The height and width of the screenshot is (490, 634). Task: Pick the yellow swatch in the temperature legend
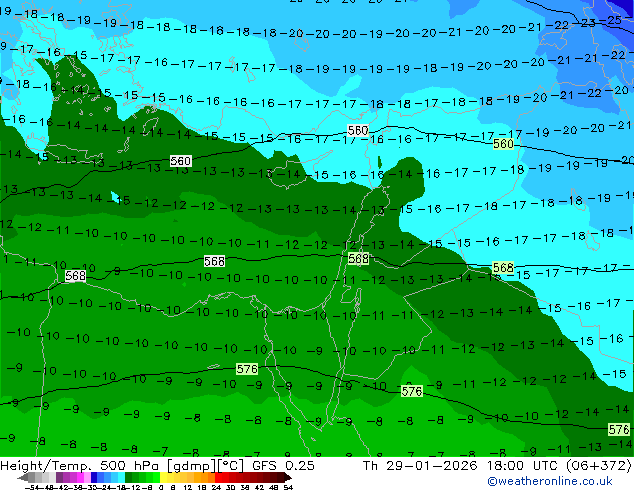164,477
